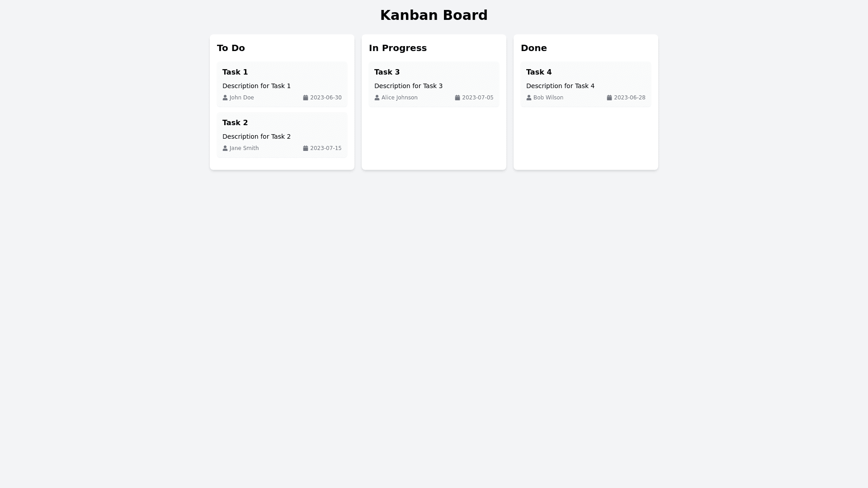The image size is (868, 488).
Task: Click the user icon beside Jane Smith
Action: coord(225,148)
